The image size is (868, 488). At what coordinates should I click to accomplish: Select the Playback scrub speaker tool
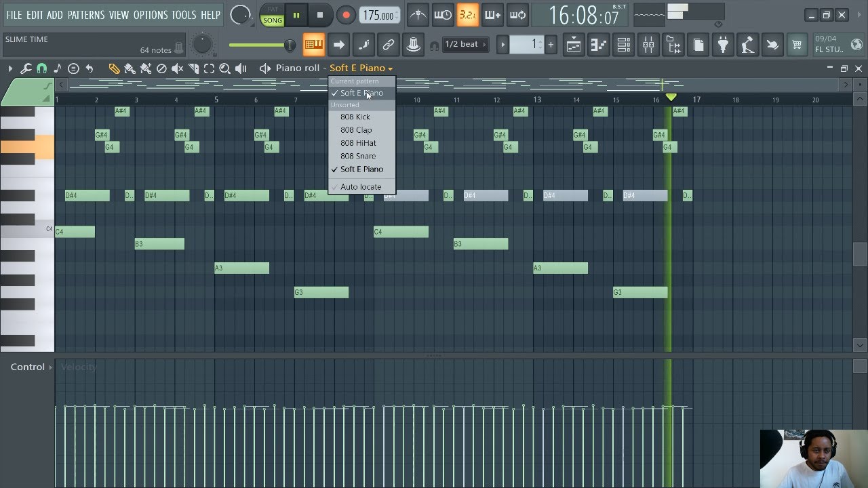[241, 68]
